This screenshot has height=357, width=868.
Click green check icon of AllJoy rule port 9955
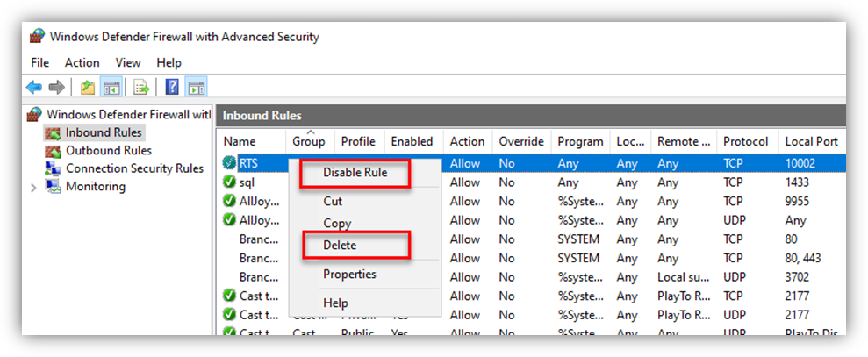click(x=229, y=201)
